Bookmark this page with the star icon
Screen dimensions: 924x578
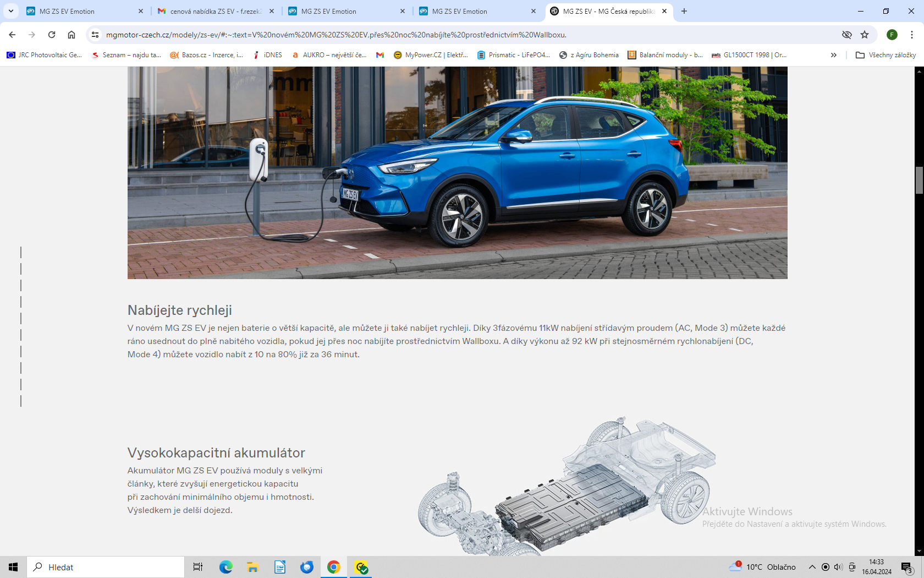coord(865,35)
